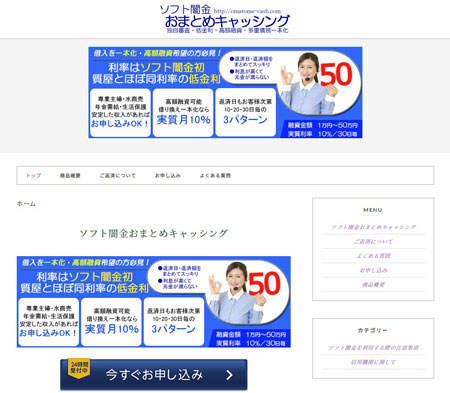This screenshot has width=450, height=393.
Task: Click the 24時間受付中 yellow badge
Action: coord(79,368)
